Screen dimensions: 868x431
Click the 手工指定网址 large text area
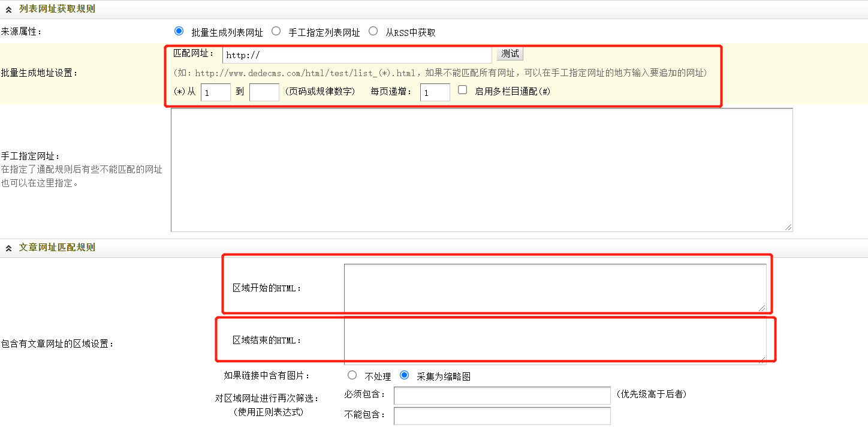coord(481,170)
